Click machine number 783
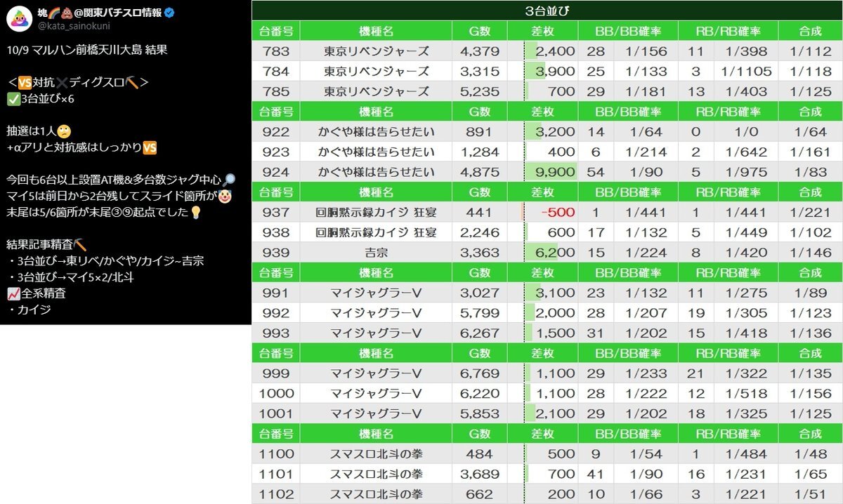 [276, 51]
